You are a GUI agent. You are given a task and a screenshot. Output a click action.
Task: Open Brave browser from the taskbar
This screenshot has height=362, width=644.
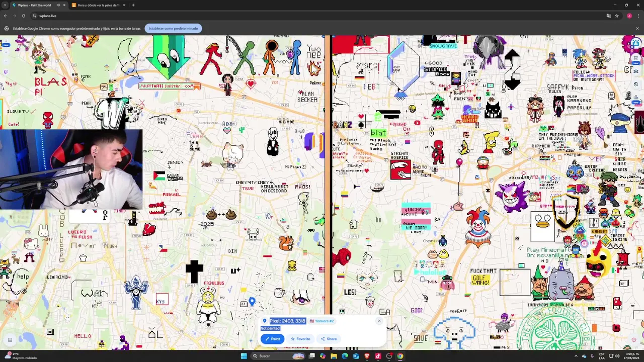(x=367, y=356)
